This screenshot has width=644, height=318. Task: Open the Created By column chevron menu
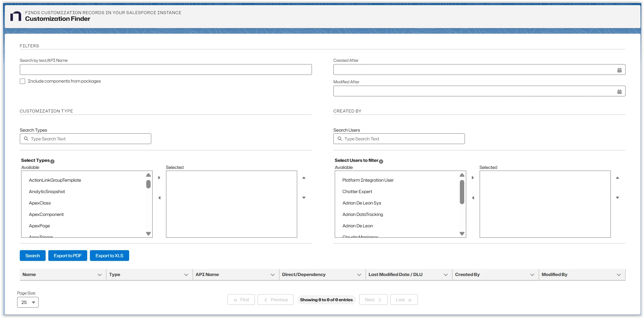532,275
